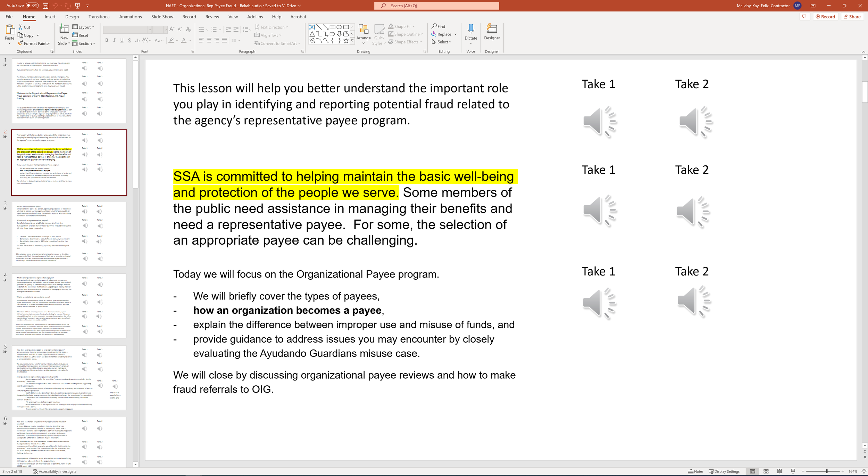Click last Take 2 audio speaker icon

694,301
